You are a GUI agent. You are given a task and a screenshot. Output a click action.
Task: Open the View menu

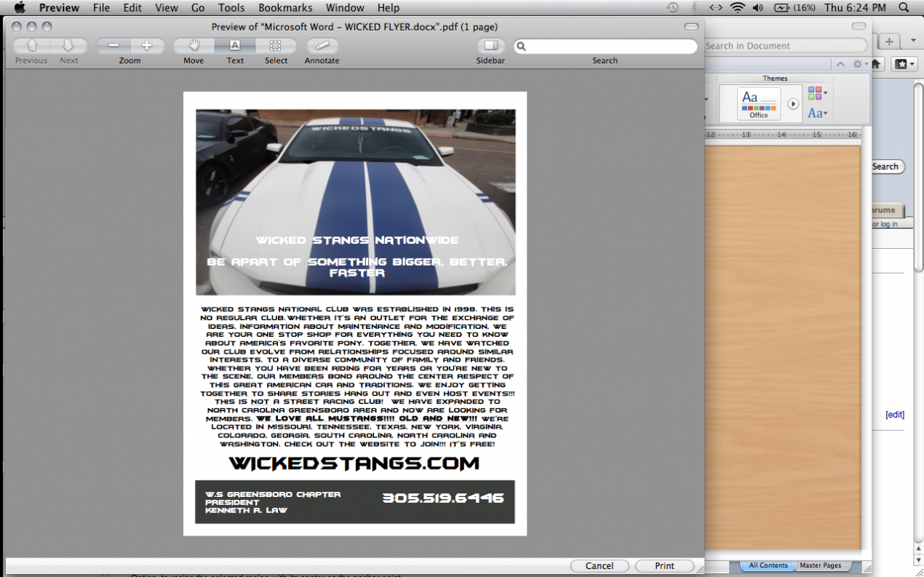167,8
